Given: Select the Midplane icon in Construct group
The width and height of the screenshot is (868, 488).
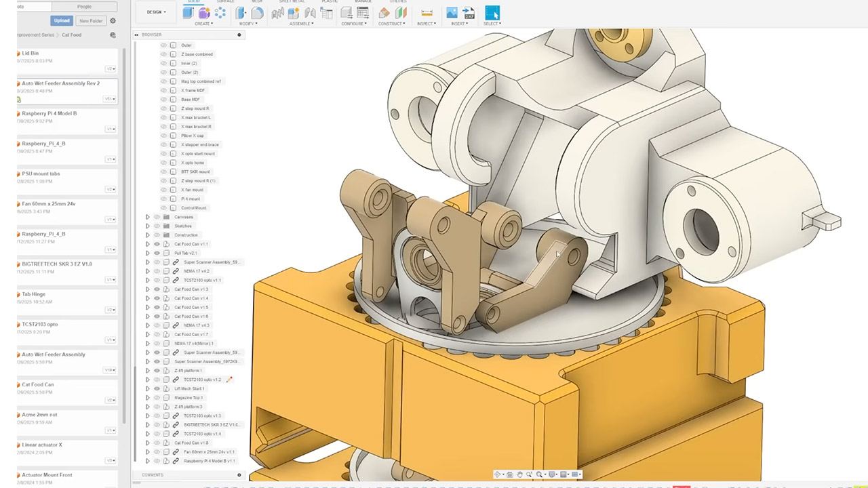Looking at the screenshot, I should (x=401, y=13).
